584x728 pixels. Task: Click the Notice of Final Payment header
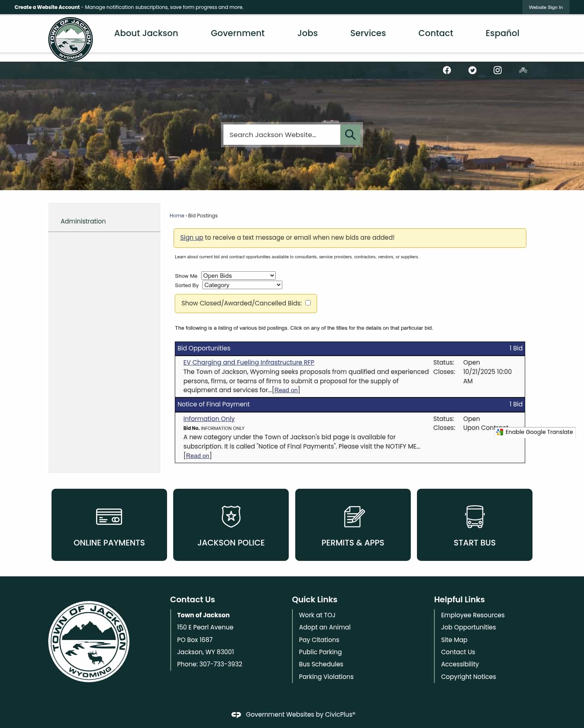tap(350, 404)
